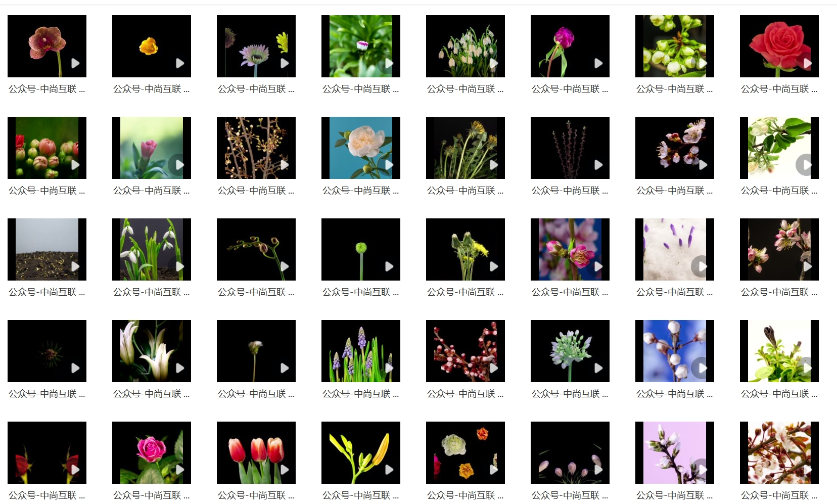Select pink cherry blossoms on black thumbnail
This screenshot has width=837, height=504.
coord(675,148)
